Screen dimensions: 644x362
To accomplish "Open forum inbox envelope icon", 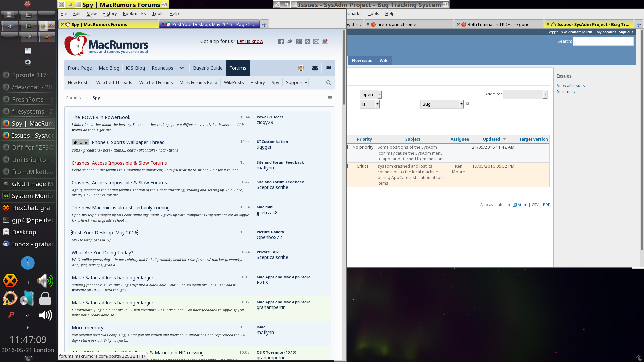I will point(315,68).
